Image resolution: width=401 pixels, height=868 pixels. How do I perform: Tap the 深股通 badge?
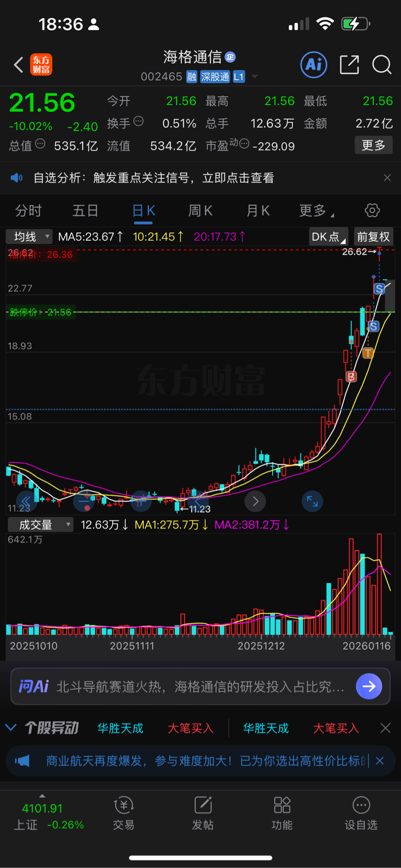(x=215, y=77)
